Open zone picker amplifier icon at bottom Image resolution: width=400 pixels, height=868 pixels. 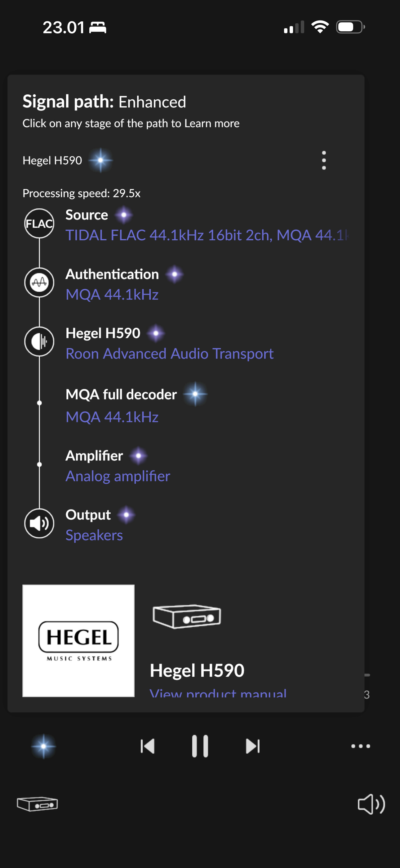[38, 804]
